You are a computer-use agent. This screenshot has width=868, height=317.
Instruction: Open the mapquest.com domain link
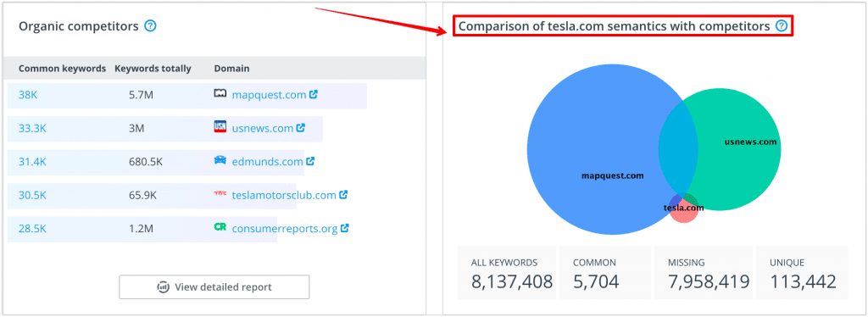click(269, 95)
